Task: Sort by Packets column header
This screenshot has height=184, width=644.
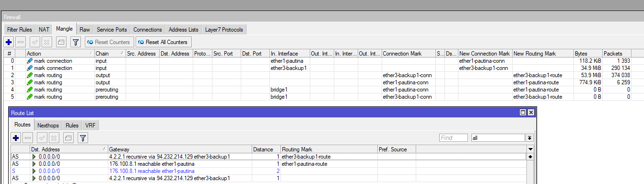Action: 617,54
